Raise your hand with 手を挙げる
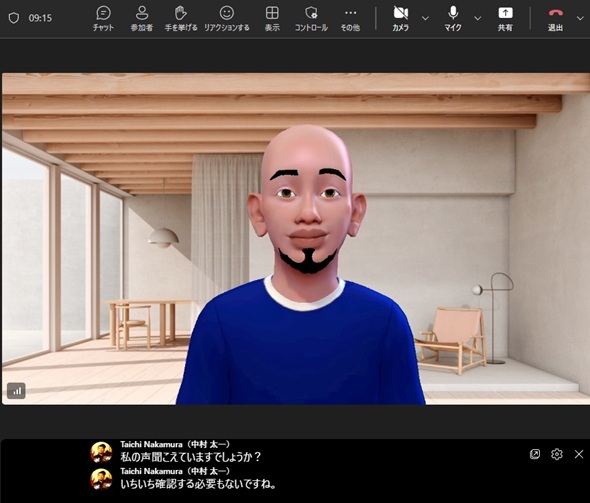The image size is (590, 503). click(x=181, y=18)
